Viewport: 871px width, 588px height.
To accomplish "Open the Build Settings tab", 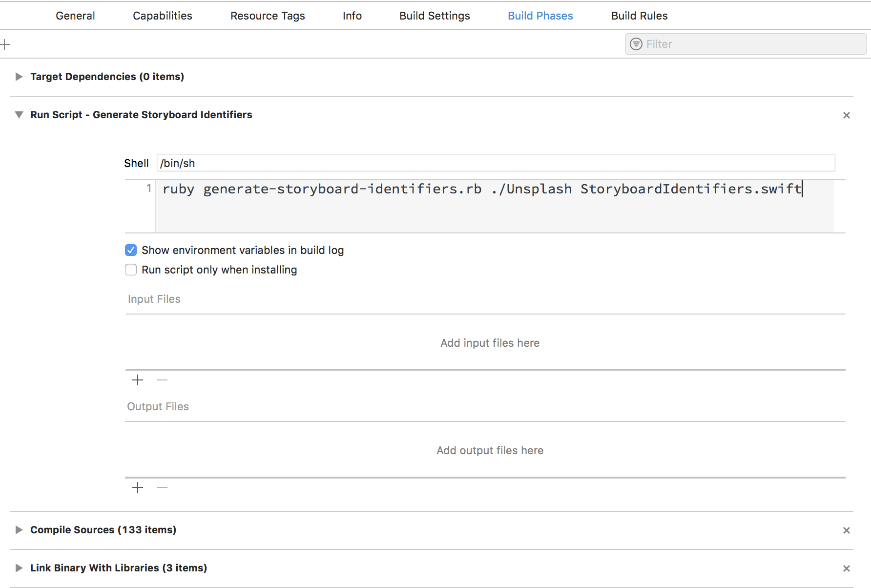I will tap(435, 16).
